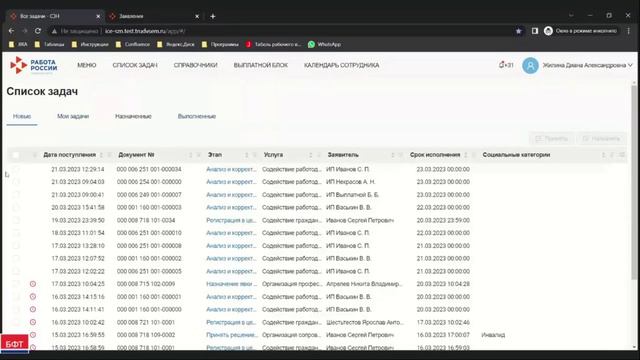Open the browser side panel icon
The width and height of the screenshot is (640, 360).
pyautogui.click(x=535, y=31)
